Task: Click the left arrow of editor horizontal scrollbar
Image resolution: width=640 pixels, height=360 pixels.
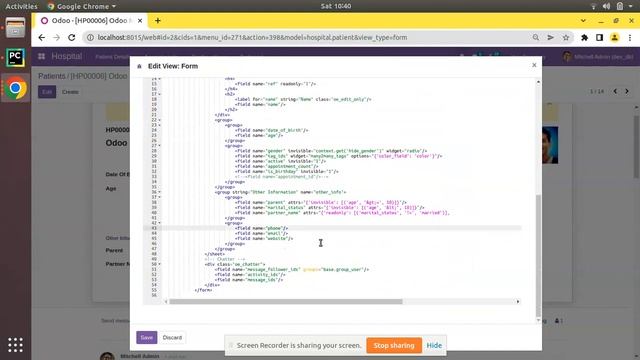Action: point(166,302)
